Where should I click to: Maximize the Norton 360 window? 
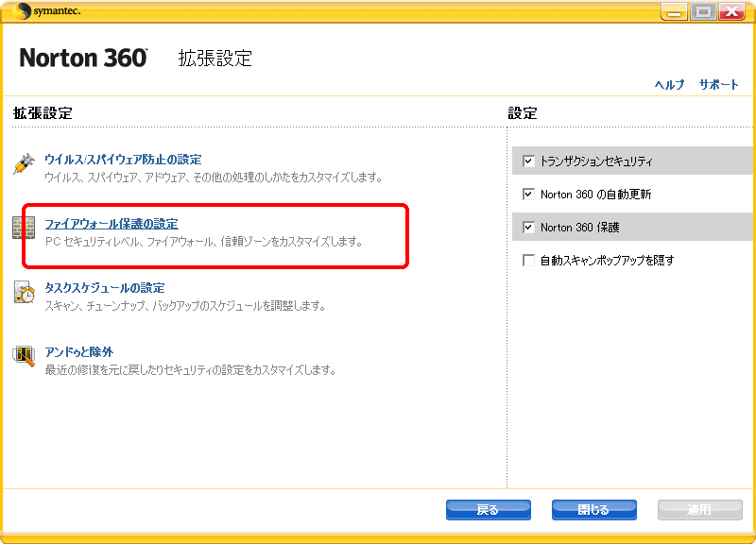pyautogui.click(x=701, y=11)
